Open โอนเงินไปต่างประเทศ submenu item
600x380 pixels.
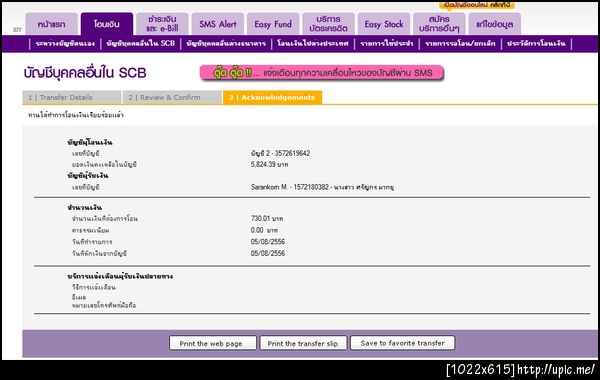point(313,44)
